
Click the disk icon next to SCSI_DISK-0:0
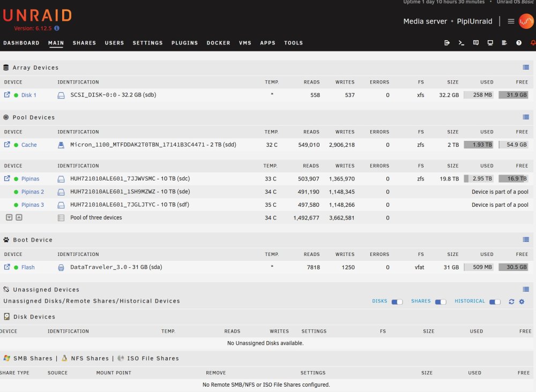coord(61,95)
